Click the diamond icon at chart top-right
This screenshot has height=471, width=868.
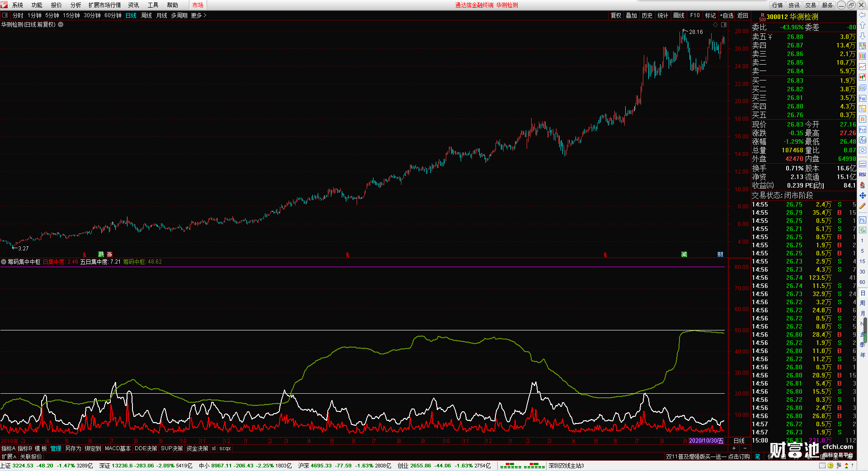[715, 25]
